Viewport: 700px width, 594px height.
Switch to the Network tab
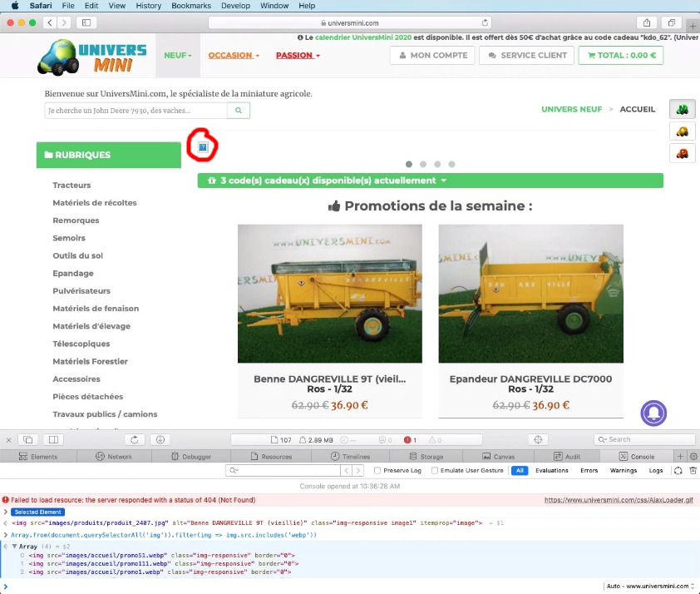click(x=114, y=457)
